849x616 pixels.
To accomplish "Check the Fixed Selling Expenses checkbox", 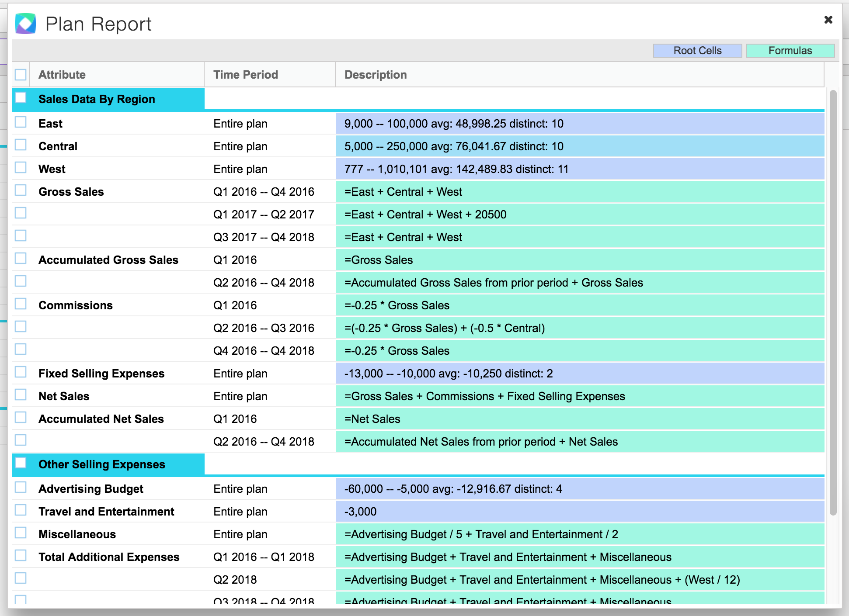I will pos(21,372).
